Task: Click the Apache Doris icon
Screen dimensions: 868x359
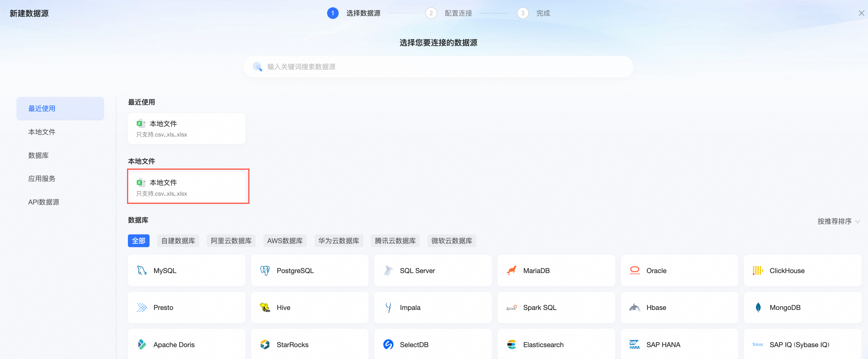Action: 142,344
